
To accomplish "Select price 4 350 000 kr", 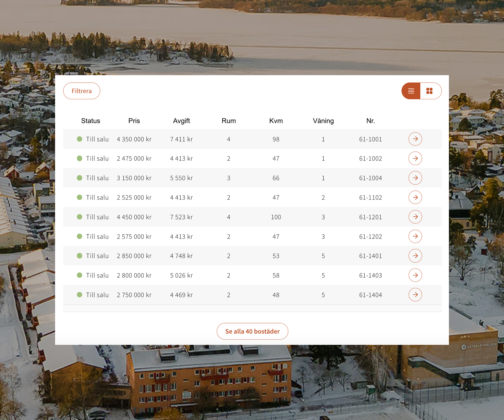I will pyautogui.click(x=134, y=139).
